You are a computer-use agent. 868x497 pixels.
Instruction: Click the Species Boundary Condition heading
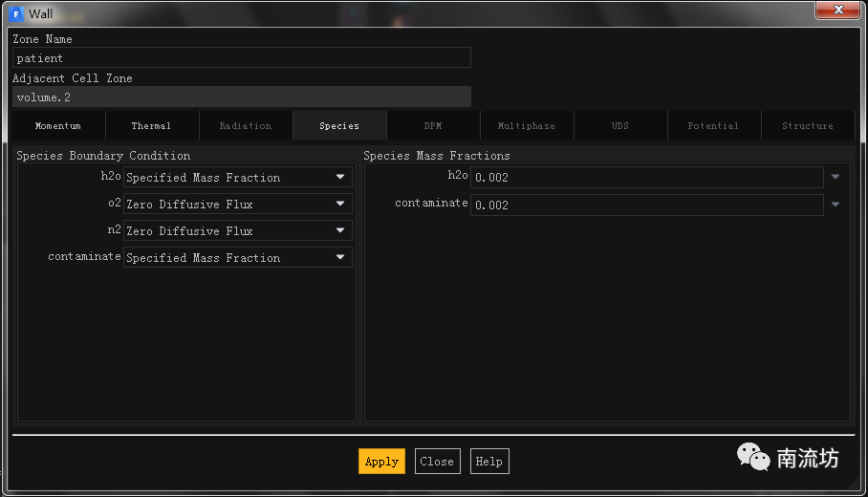[103, 156]
